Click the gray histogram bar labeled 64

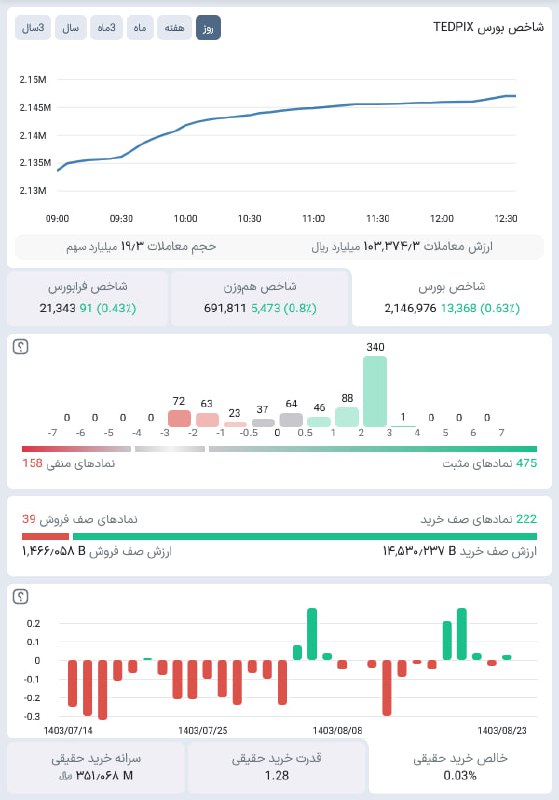[x=291, y=420]
